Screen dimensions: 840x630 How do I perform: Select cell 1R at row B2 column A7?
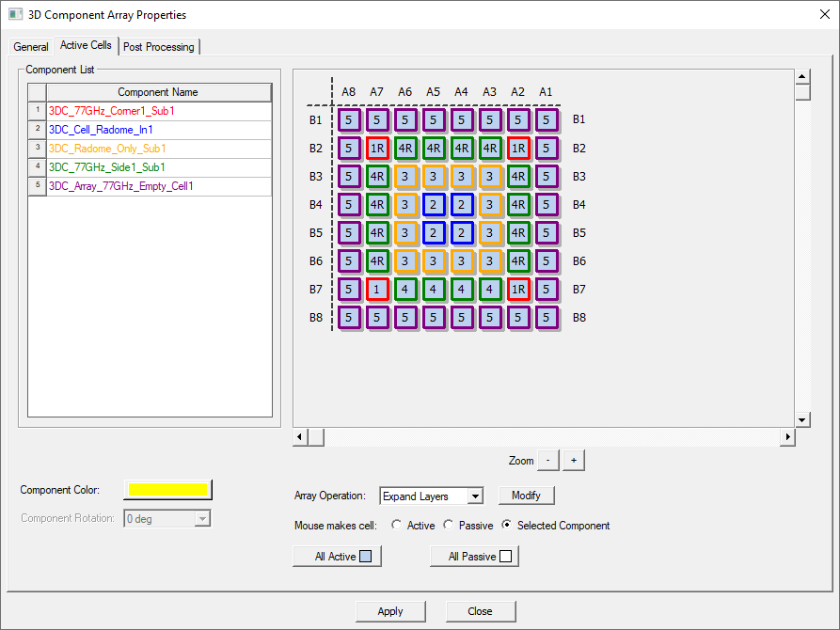click(x=377, y=149)
